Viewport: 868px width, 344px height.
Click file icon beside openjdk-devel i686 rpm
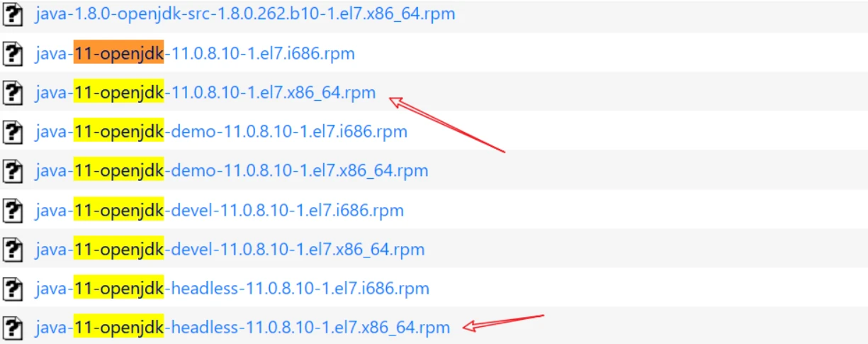(x=13, y=210)
